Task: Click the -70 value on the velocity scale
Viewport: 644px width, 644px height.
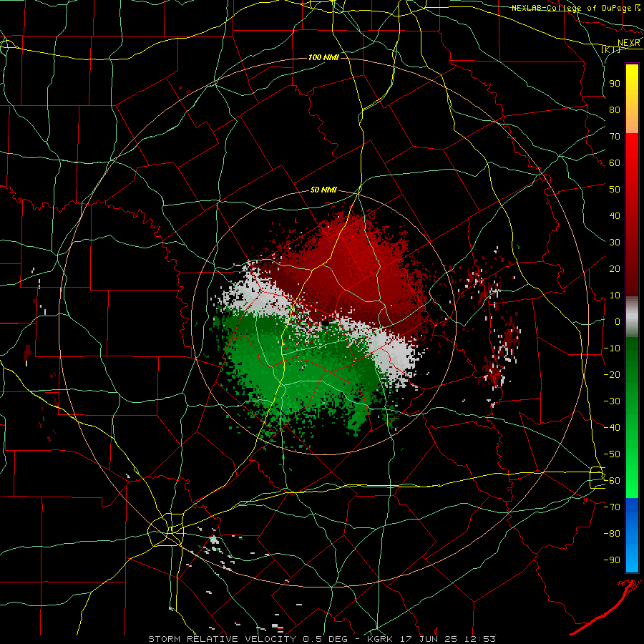Action: tap(612, 507)
